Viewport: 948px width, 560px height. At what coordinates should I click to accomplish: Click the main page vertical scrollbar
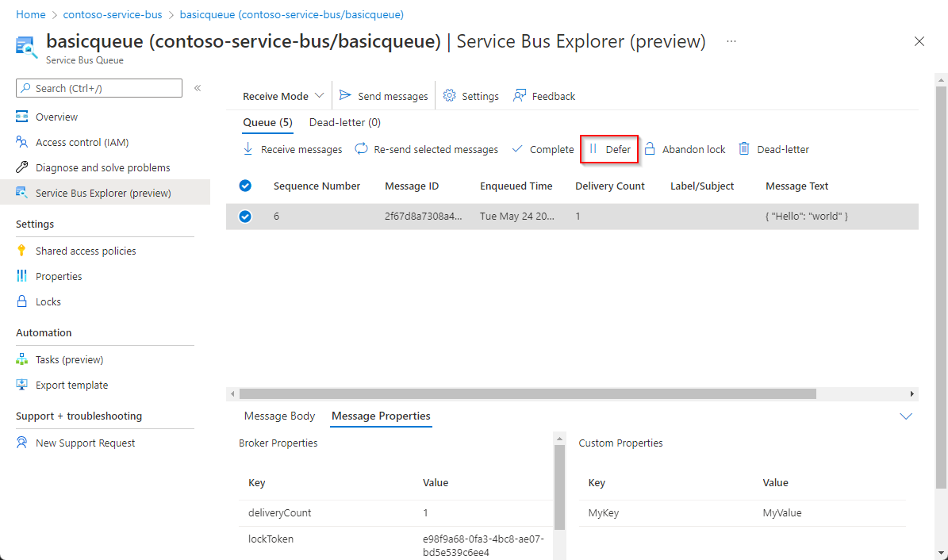pos(941,287)
